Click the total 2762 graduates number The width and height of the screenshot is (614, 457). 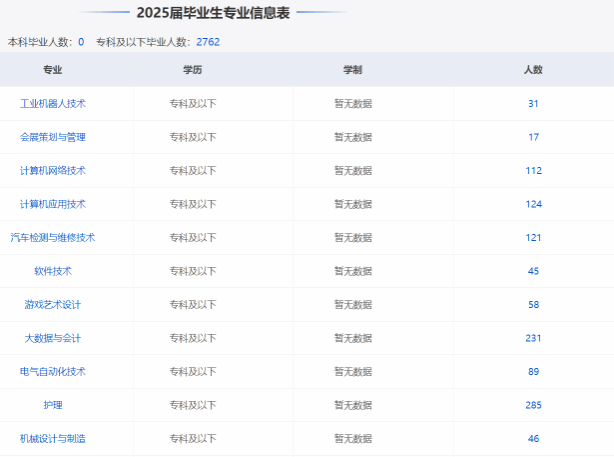coord(208,42)
